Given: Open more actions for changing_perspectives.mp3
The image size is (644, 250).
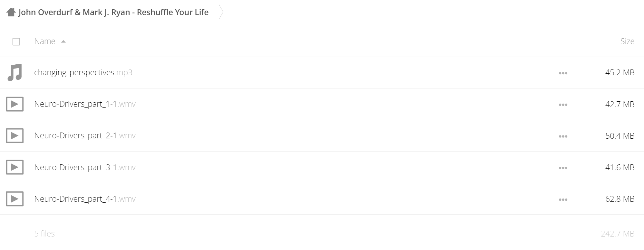Looking at the screenshot, I should pyautogui.click(x=563, y=73).
